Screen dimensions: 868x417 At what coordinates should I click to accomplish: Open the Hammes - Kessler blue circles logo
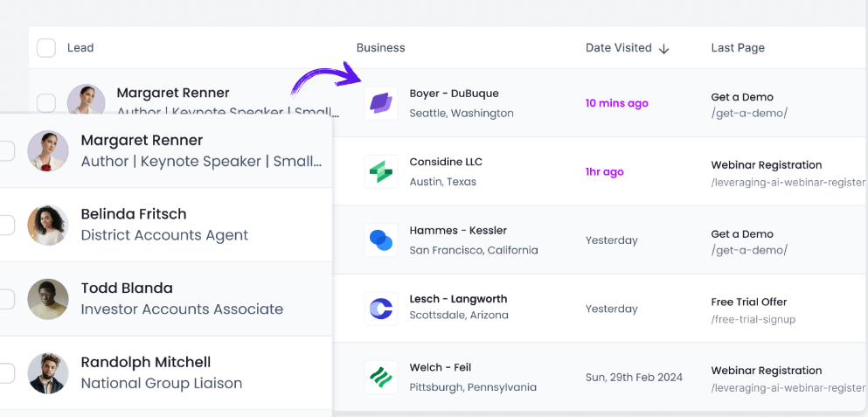coord(381,240)
